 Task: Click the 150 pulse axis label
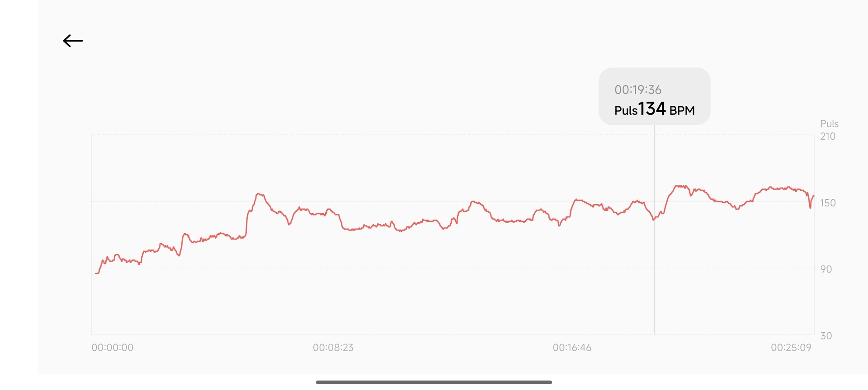point(828,203)
